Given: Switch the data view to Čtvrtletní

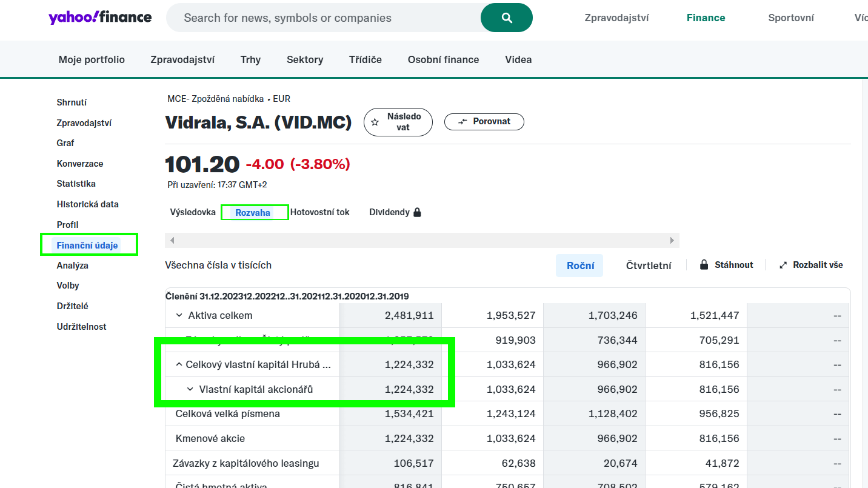Looking at the screenshot, I should [x=649, y=264].
